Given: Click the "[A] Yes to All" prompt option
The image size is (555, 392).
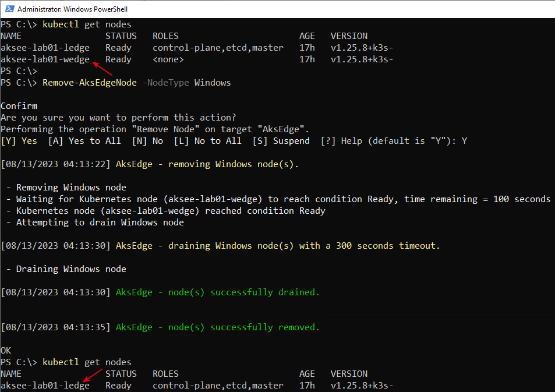Looking at the screenshot, I should tap(84, 141).
